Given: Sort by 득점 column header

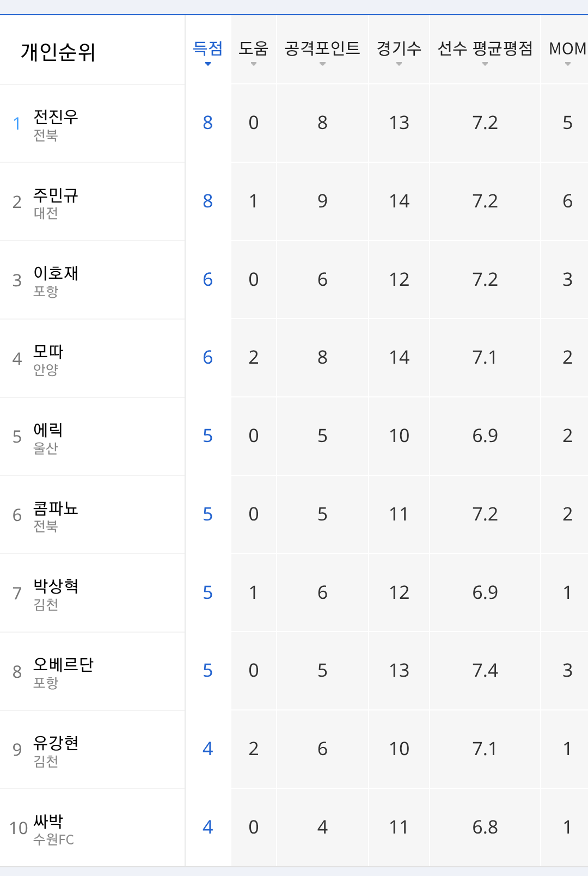Looking at the screenshot, I should (x=207, y=50).
